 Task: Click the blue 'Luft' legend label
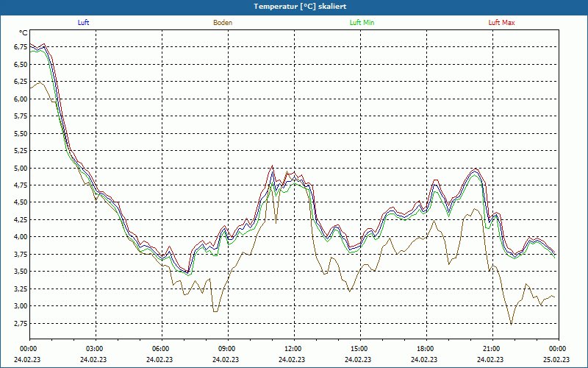point(83,23)
